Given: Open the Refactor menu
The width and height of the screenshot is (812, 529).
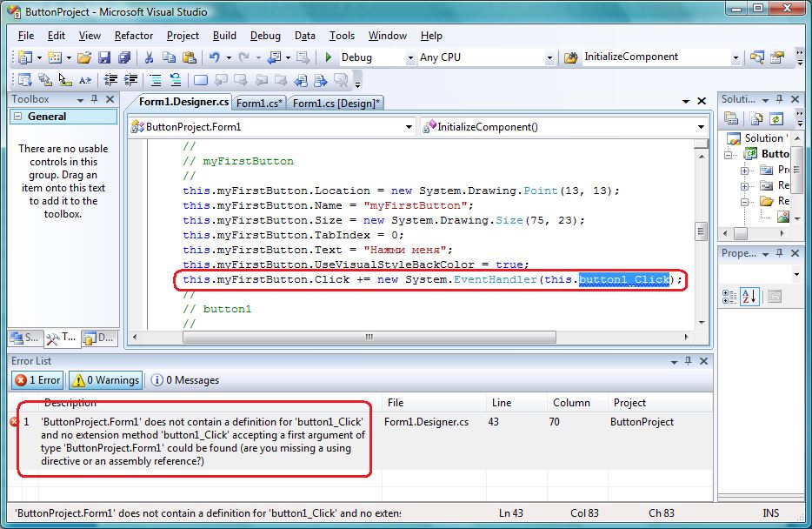Looking at the screenshot, I should coord(133,36).
